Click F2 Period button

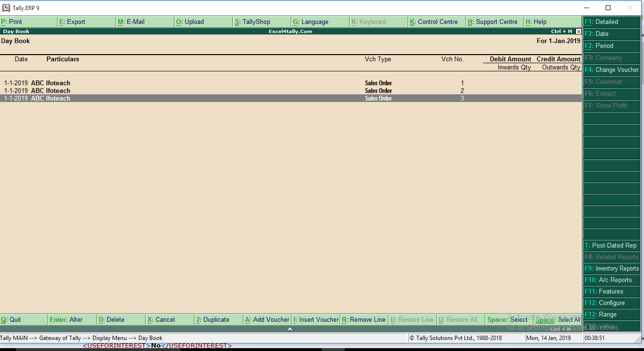pos(611,46)
